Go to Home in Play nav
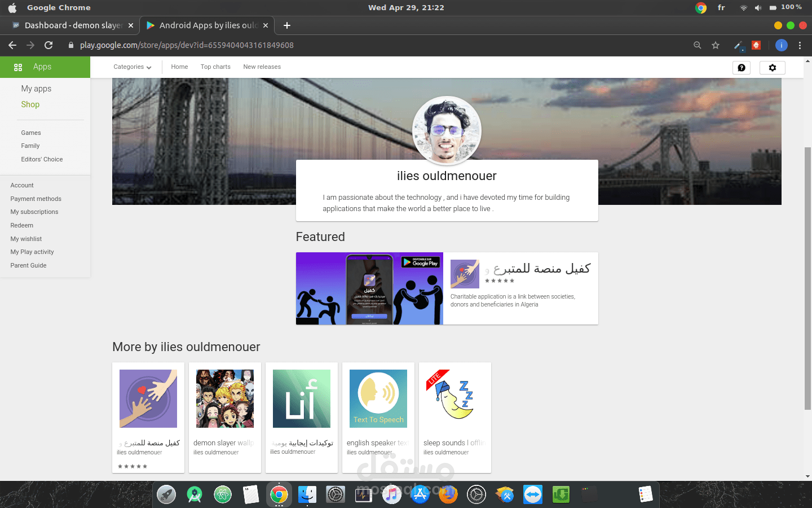Screen dimensions: 812x508 (x=179, y=67)
